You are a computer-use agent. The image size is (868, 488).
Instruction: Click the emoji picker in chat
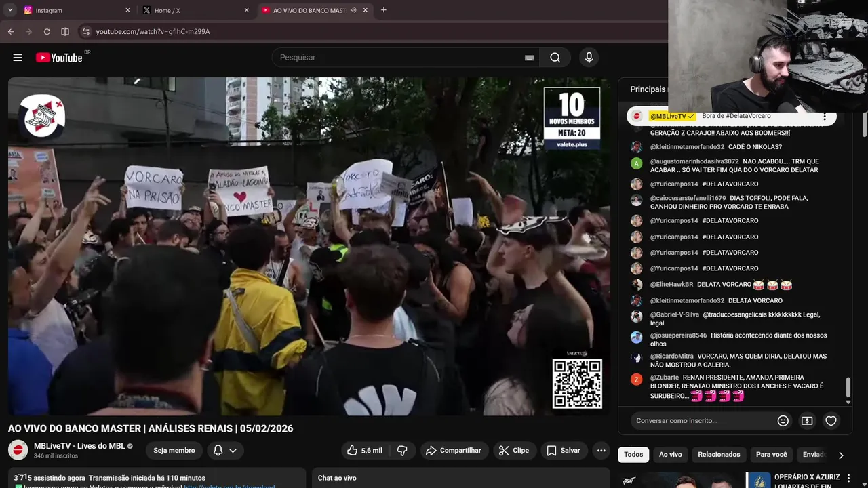coord(783,421)
